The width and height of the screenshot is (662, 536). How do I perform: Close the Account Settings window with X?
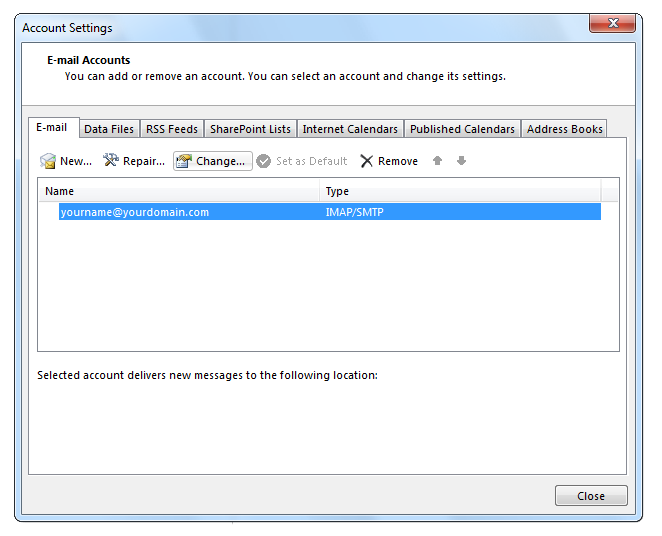[610, 25]
